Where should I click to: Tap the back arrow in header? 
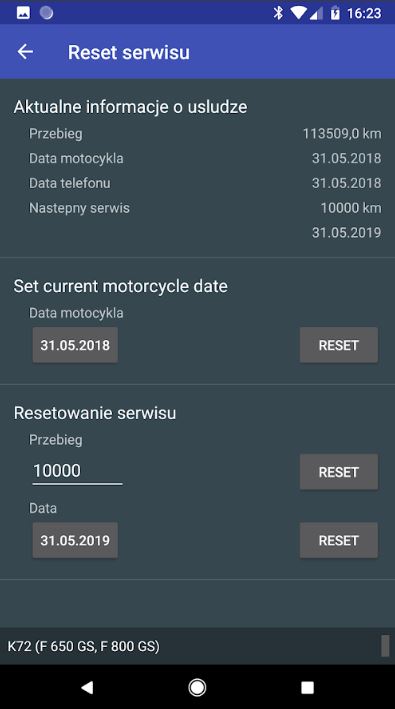tap(25, 52)
